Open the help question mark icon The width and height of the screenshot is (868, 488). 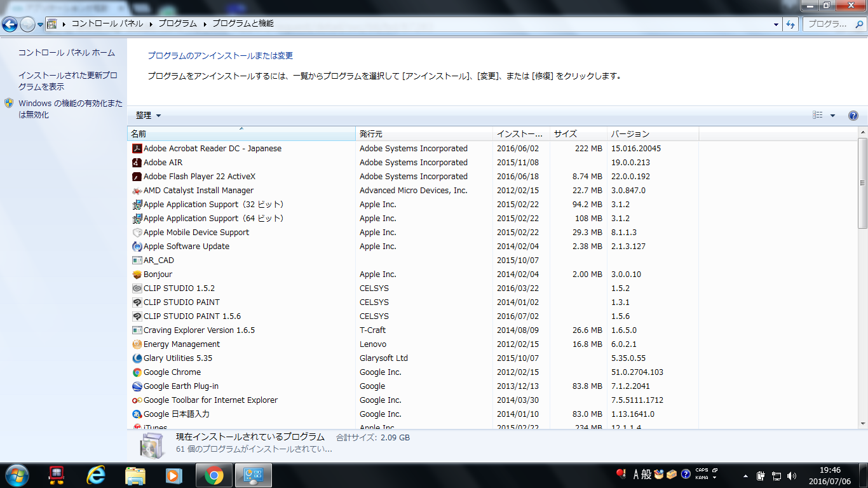[x=853, y=116]
